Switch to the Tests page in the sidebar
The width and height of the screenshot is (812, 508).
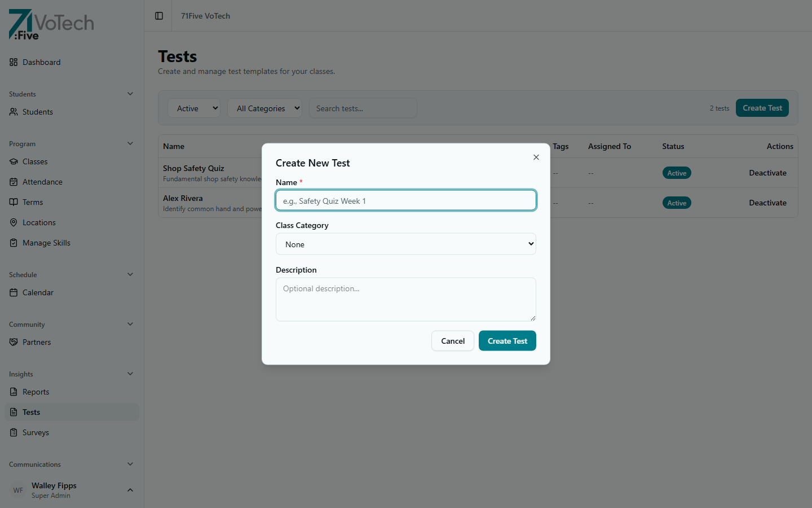click(30, 412)
